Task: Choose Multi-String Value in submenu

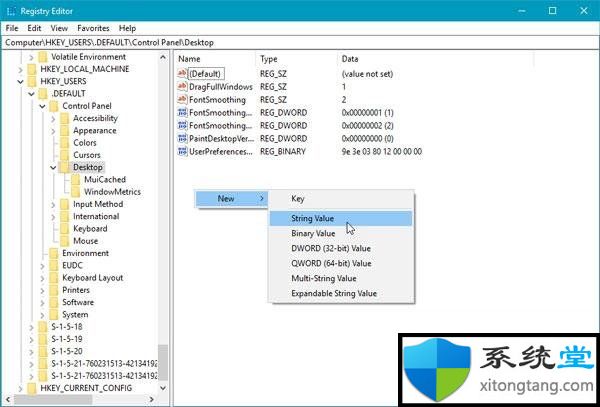Action: point(341,278)
